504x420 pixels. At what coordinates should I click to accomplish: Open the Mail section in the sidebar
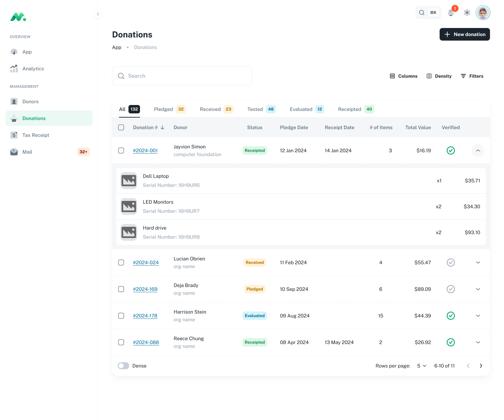[27, 152]
